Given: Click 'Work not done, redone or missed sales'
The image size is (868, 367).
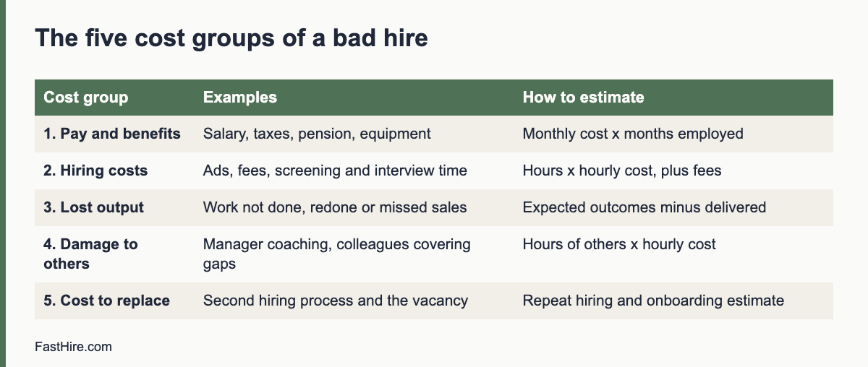Looking at the screenshot, I should pyautogui.click(x=335, y=207).
